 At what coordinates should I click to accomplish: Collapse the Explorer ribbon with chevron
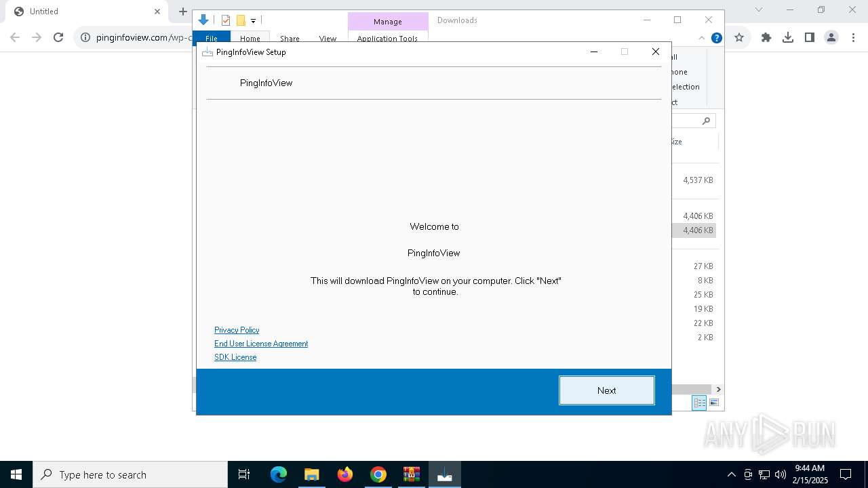click(702, 38)
